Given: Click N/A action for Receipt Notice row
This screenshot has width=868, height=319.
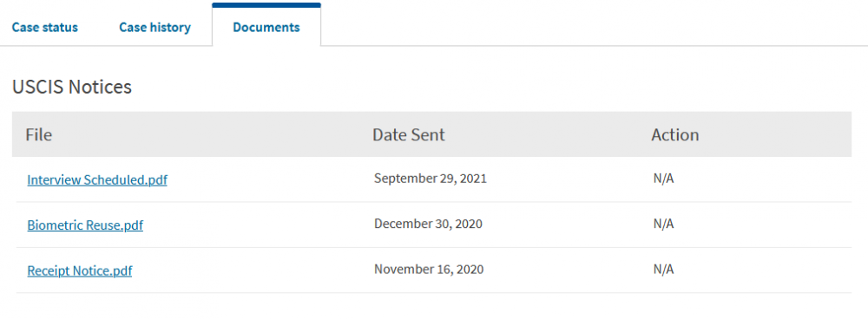Looking at the screenshot, I should (663, 270).
